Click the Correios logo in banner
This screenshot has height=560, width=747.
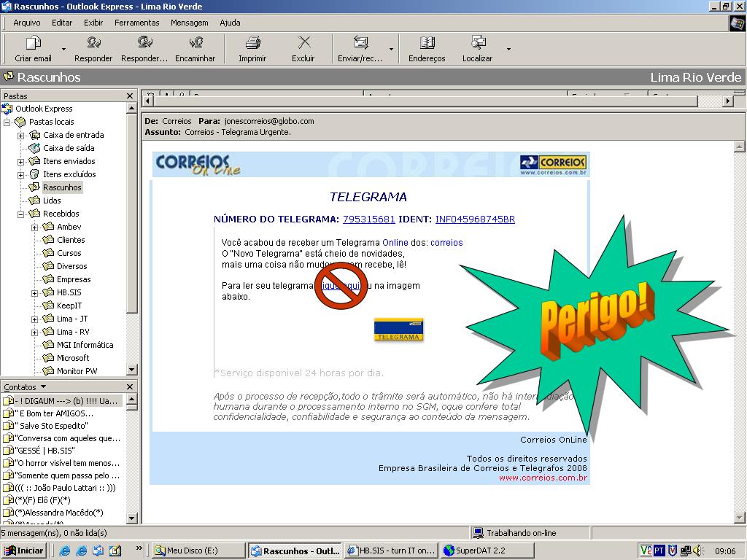click(x=553, y=165)
